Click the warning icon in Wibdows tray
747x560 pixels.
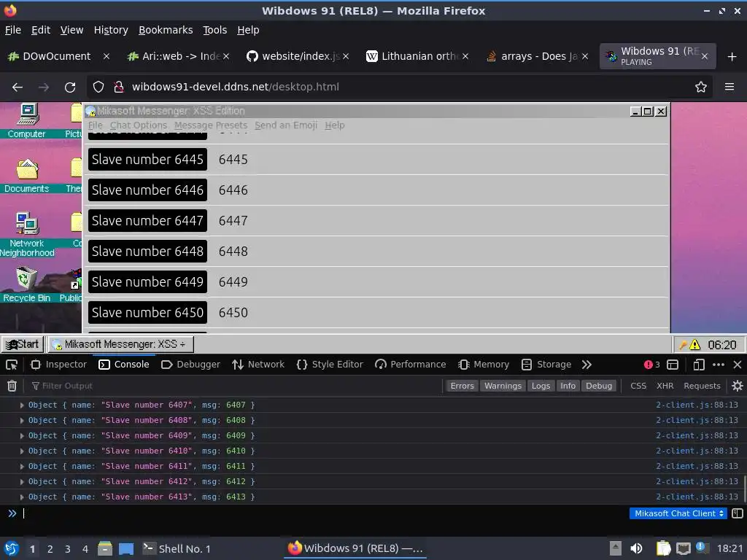coord(694,344)
